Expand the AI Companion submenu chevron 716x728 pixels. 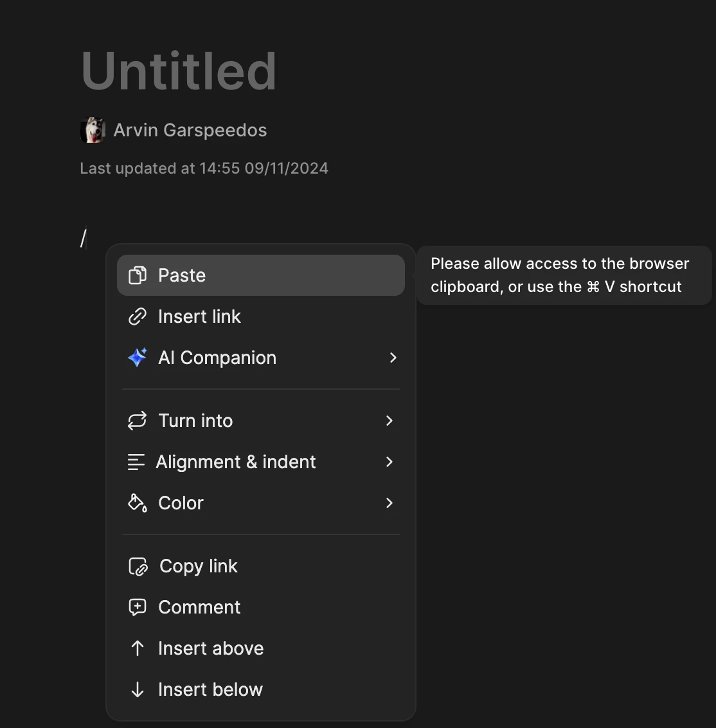tap(393, 358)
